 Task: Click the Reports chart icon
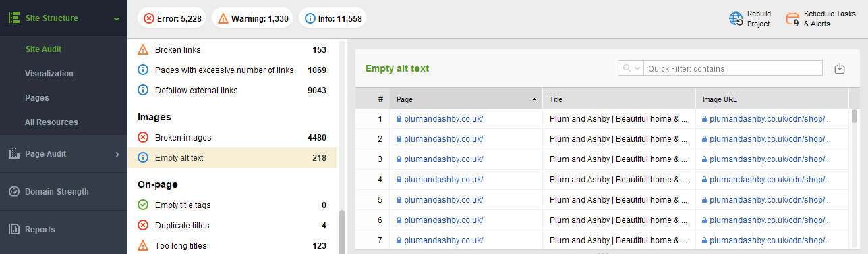tap(13, 230)
